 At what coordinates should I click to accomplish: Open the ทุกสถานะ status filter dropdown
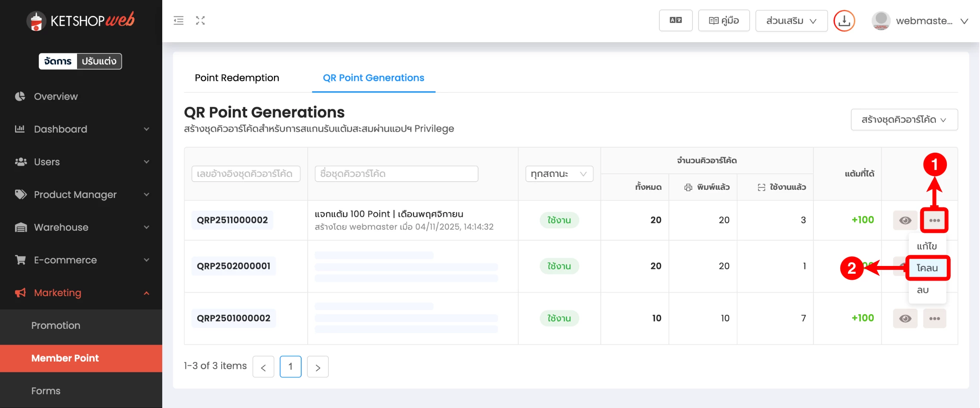(x=559, y=174)
